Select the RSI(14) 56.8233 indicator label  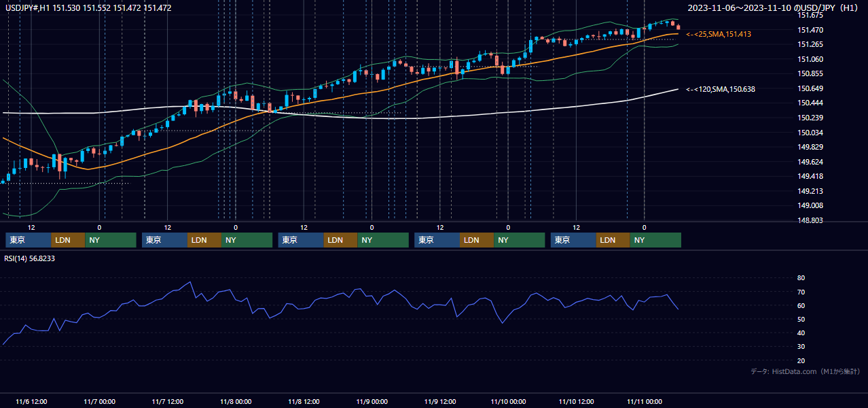(x=29, y=258)
